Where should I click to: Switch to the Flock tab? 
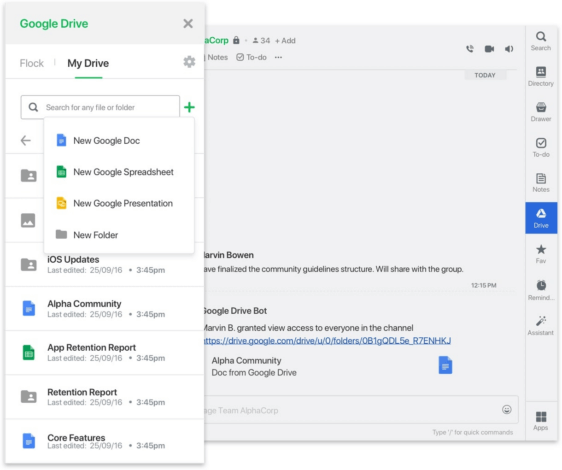point(32,63)
